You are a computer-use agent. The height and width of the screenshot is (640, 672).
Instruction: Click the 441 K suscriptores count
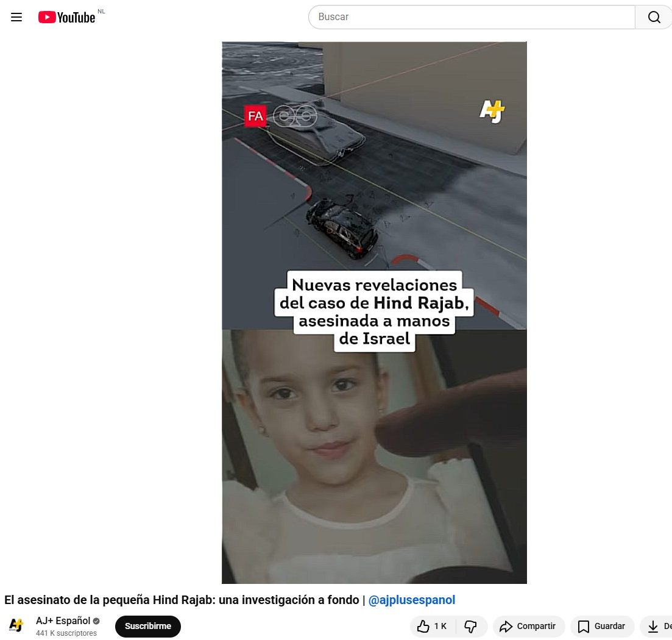coord(66,633)
